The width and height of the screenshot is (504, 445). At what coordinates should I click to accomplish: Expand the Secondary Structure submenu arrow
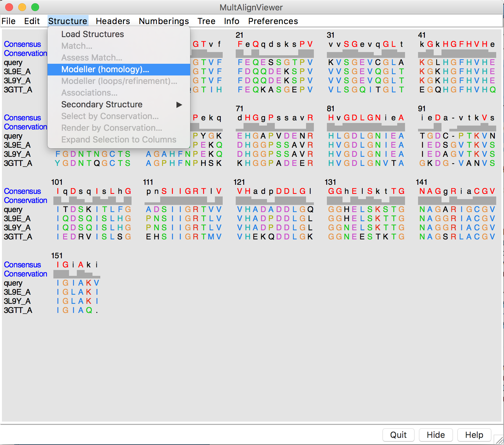pos(179,104)
